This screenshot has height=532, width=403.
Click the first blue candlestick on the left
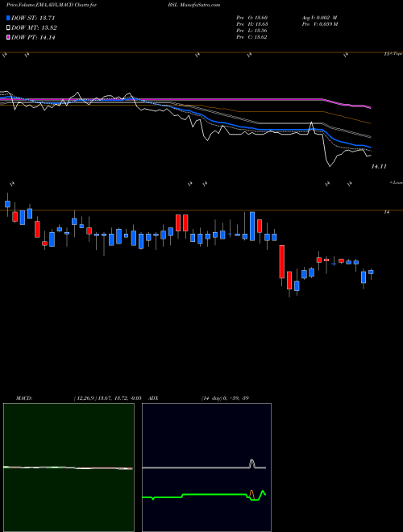(7, 204)
